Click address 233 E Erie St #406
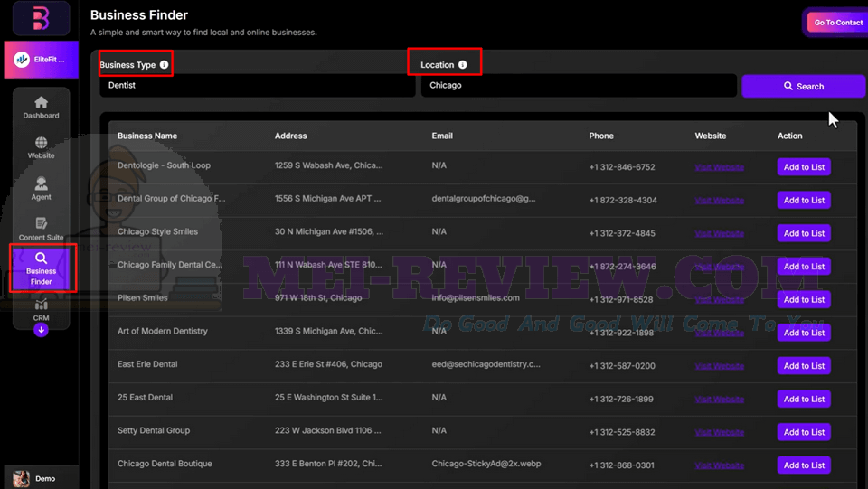868x489 pixels. pyautogui.click(x=328, y=364)
